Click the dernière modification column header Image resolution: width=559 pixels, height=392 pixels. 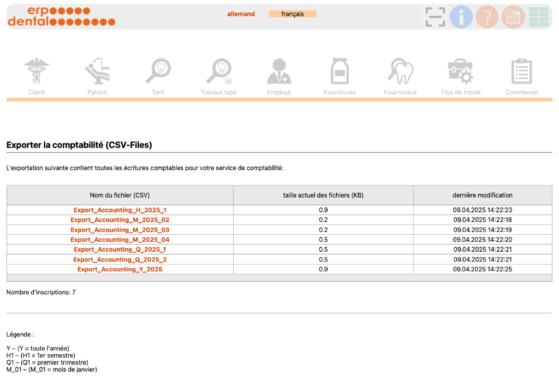pyautogui.click(x=483, y=195)
